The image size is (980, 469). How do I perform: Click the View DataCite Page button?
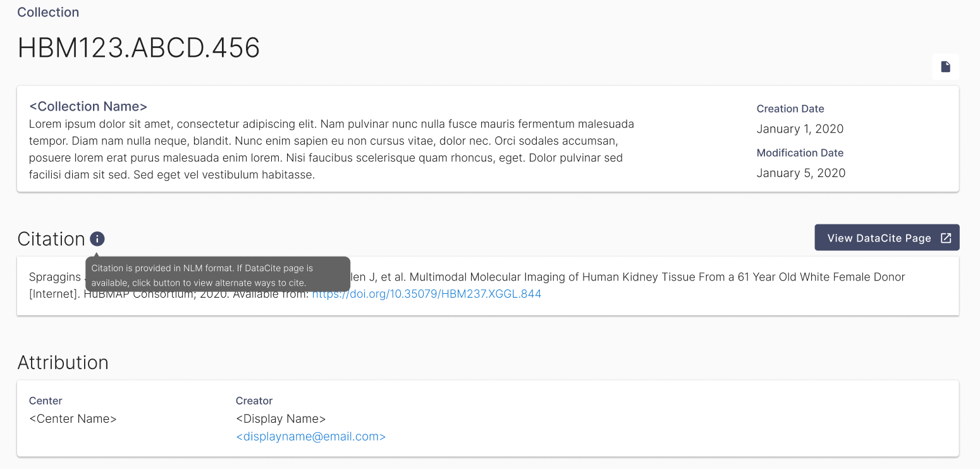pos(887,238)
